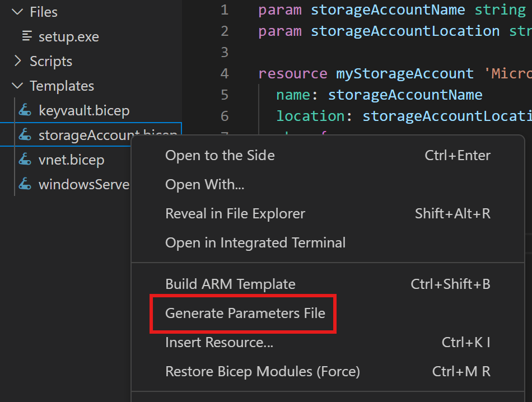Choose Build ARM Template from context menu
532x402 pixels.
coord(230,284)
